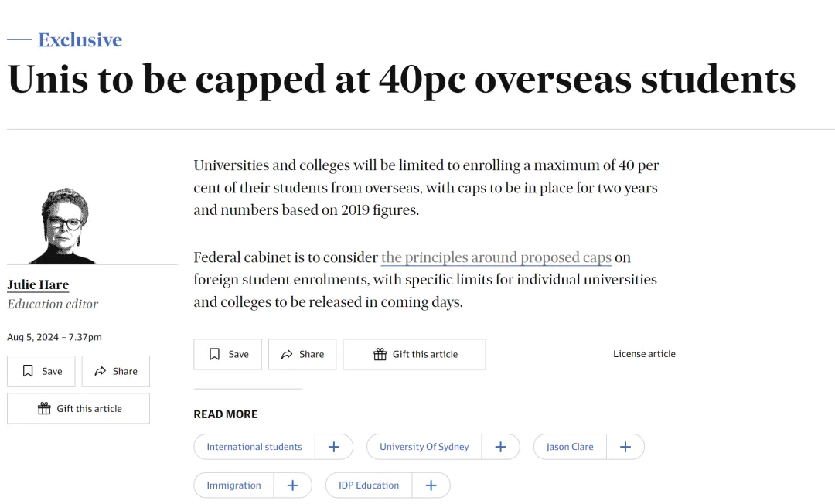Open Julie Hare author profile link
This screenshot has height=504, width=835.
38,284
